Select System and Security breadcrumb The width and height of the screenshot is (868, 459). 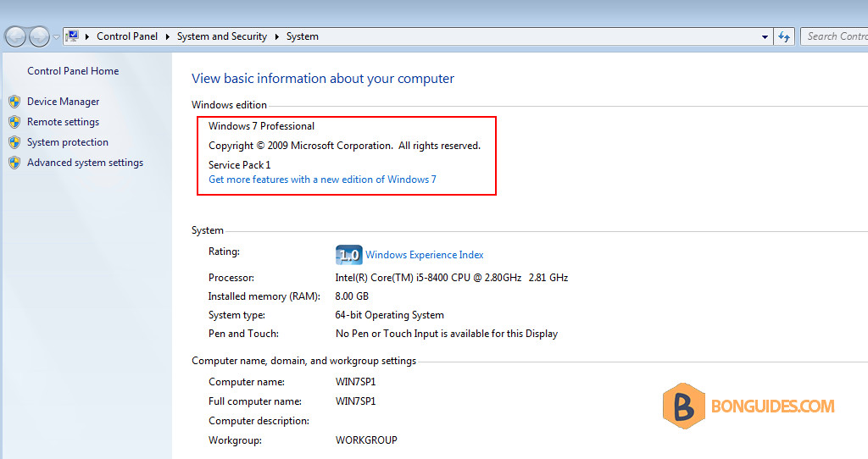(x=221, y=36)
